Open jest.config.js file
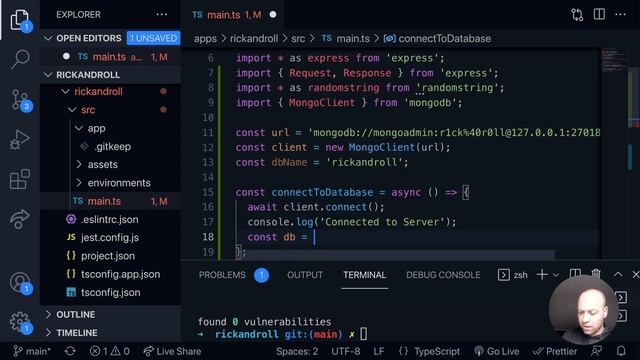Viewport: 640px width, 360px height. point(111,238)
